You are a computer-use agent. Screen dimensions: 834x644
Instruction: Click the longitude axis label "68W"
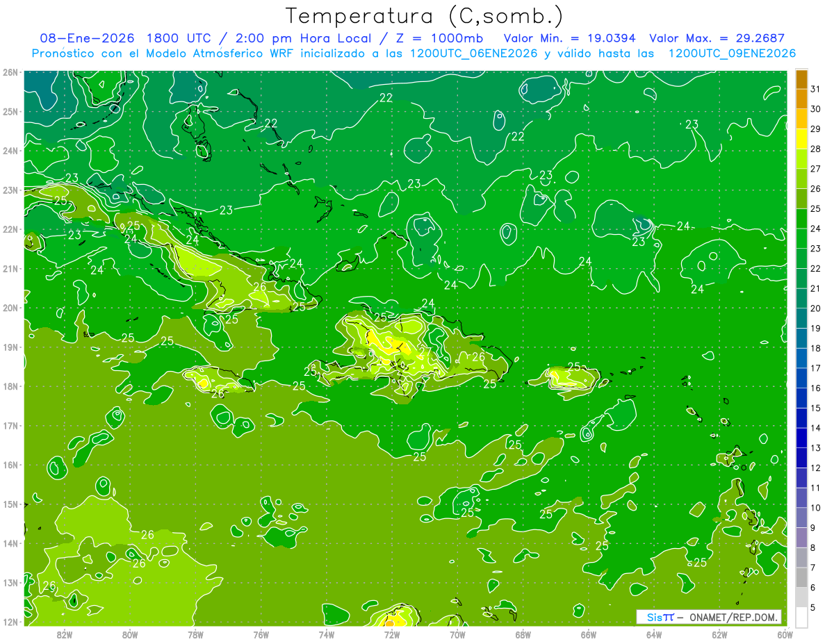(x=523, y=634)
